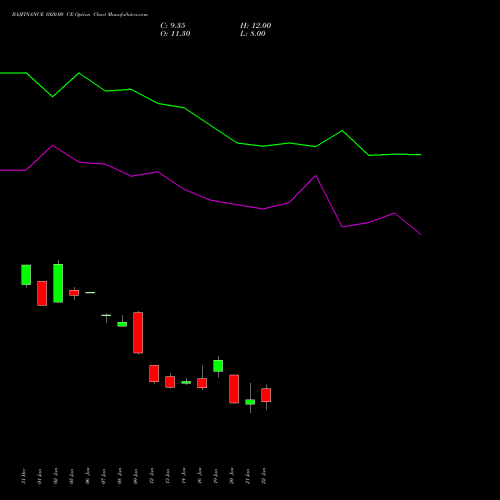Click the BAJFINANCE CE Options chart title
The image size is (500, 500).
[x=80, y=15]
